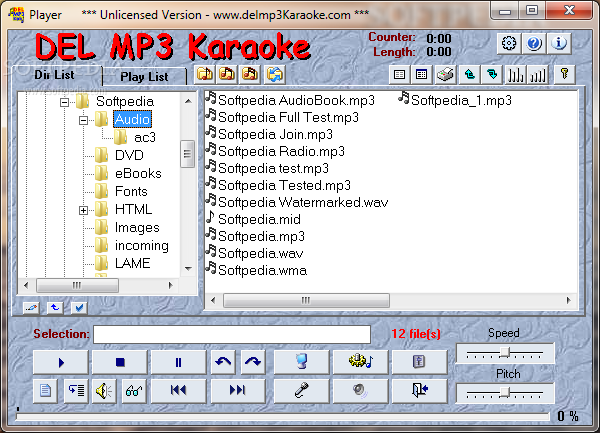Screen dimensions: 600x433
Task: Select Softpedia_1.mp3 in the file list
Action: click(455, 100)
